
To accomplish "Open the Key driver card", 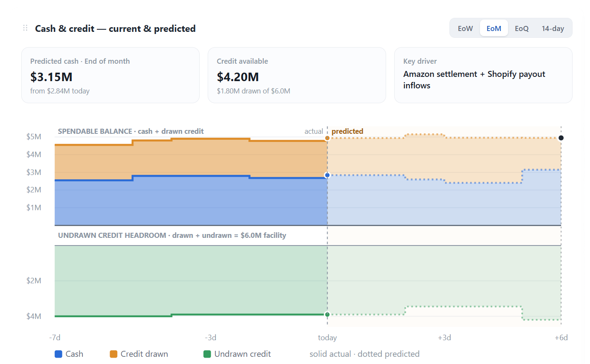I will [483, 75].
